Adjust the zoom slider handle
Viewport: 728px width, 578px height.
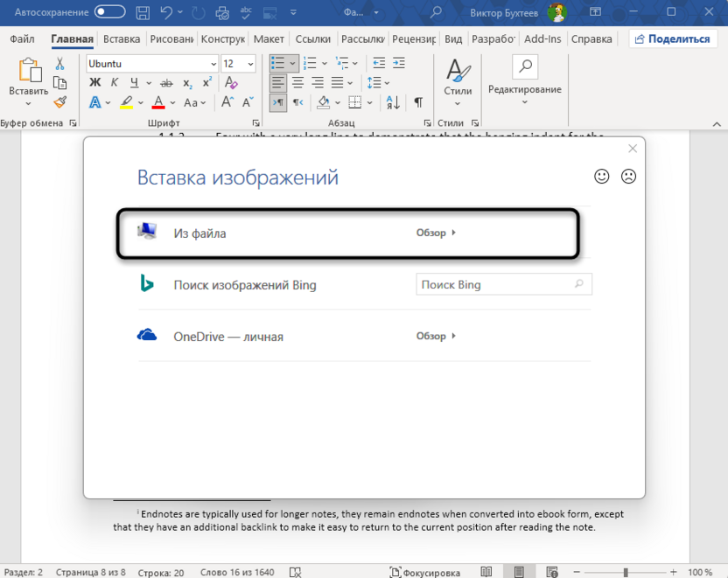point(626,573)
